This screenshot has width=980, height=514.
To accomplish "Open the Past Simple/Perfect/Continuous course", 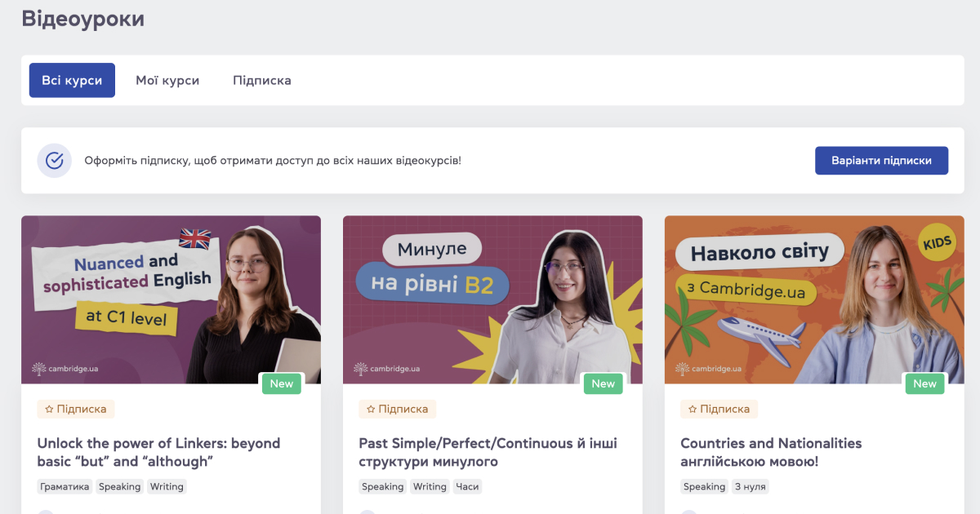I will point(488,452).
